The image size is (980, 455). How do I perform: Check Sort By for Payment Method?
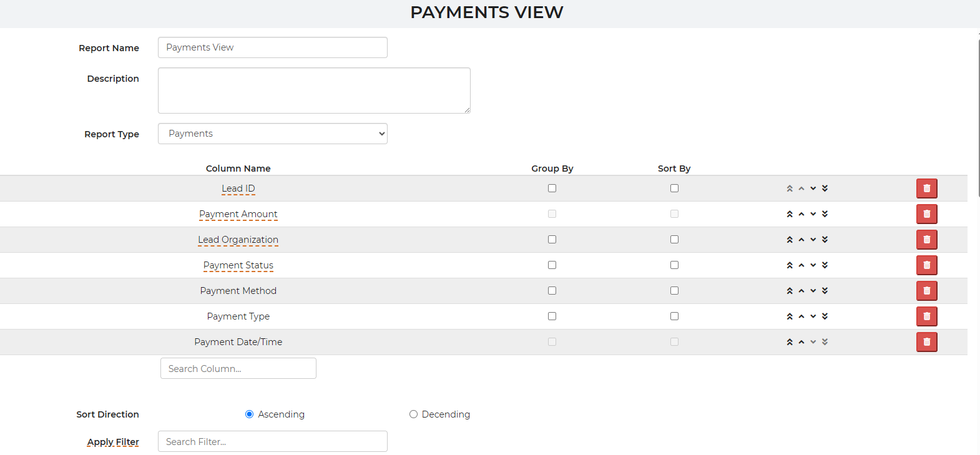pyautogui.click(x=674, y=291)
